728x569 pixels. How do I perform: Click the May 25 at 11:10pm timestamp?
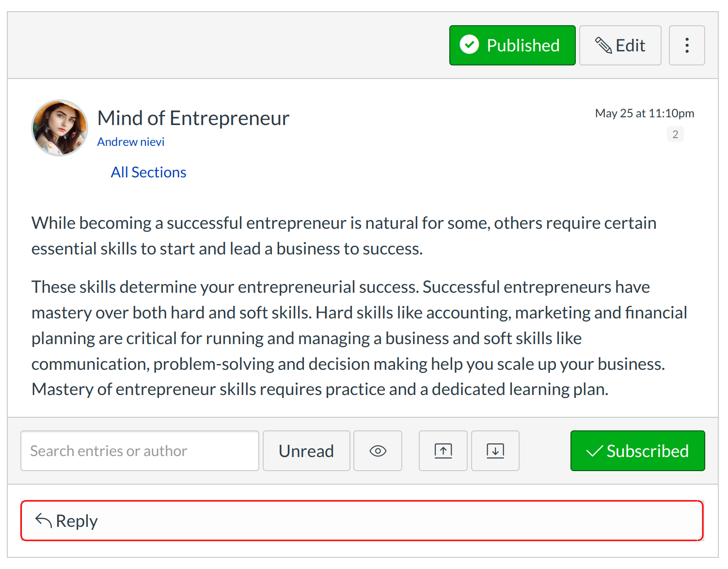[x=644, y=113]
